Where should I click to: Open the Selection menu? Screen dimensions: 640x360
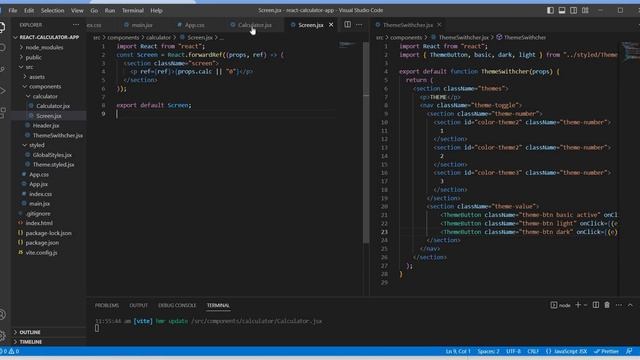(52, 10)
